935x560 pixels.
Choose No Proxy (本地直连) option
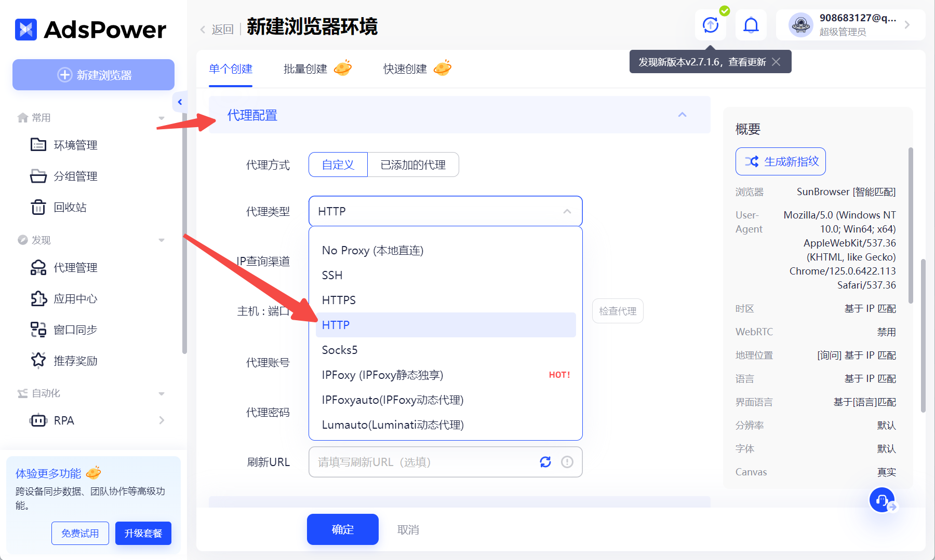coord(446,250)
